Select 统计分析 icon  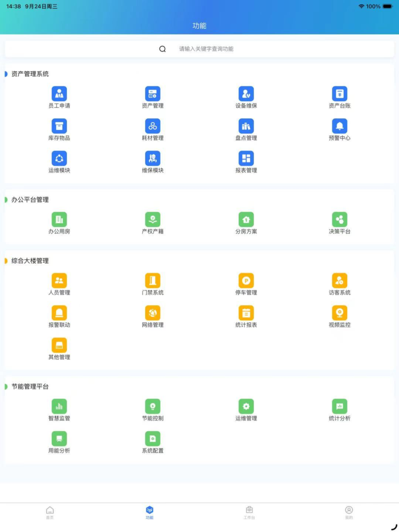pos(340,406)
